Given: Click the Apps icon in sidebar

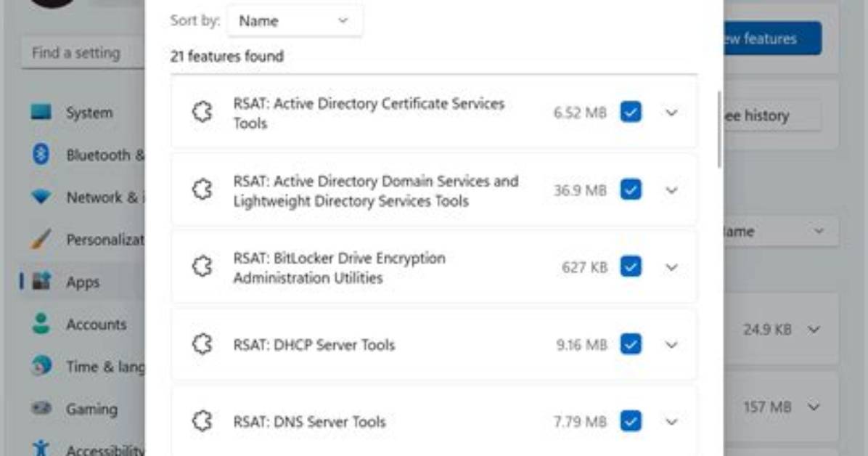Looking at the screenshot, I should click(41, 282).
